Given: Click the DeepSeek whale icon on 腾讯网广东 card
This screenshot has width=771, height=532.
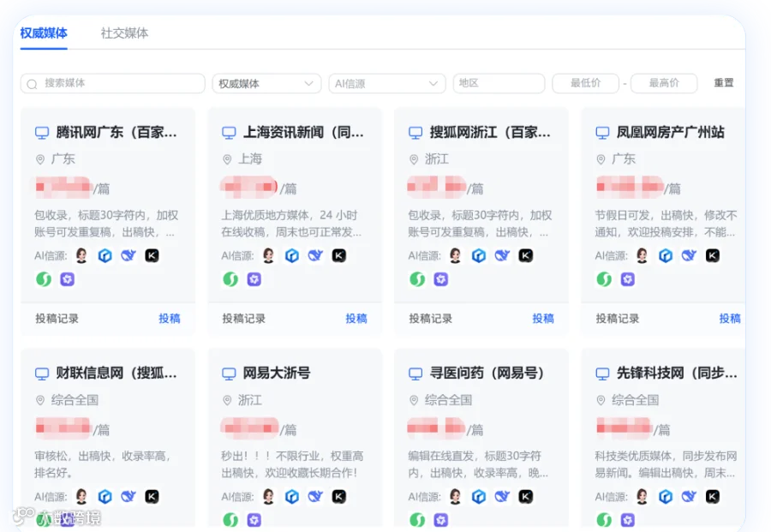Looking at the screenshot, I should coord(128,255).
